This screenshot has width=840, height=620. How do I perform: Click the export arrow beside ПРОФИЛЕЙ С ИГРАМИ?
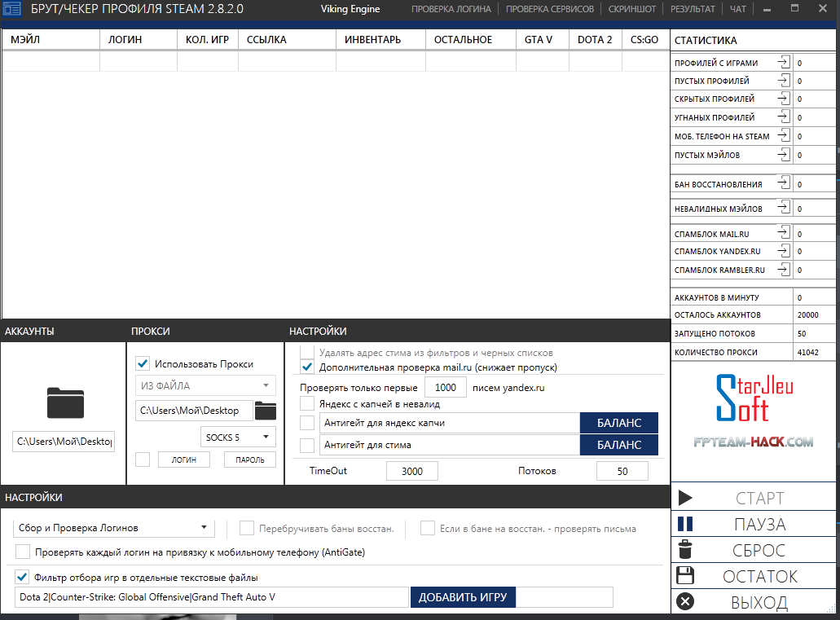pos(784,62)
